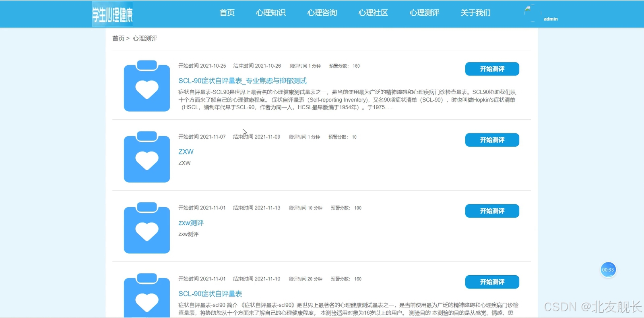Image resolution: width=644 pixels, height=318 pixels.
Task: Click the ZXW description text under the title
Action: click(184, 163)
